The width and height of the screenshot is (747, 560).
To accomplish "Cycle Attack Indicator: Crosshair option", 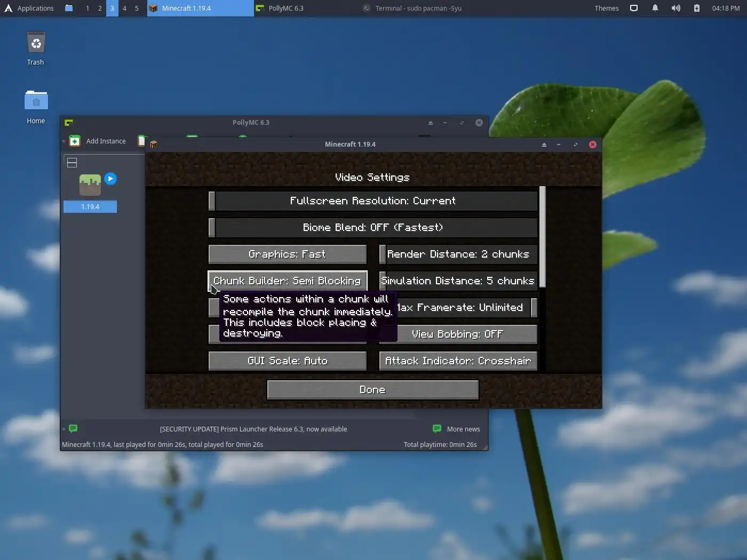I will 458,361.
